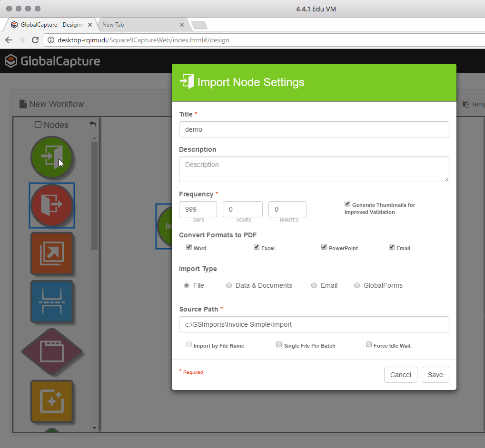Choose the blue separator node icon
Screen dimensions: 485x448
[x=51, y=302]
